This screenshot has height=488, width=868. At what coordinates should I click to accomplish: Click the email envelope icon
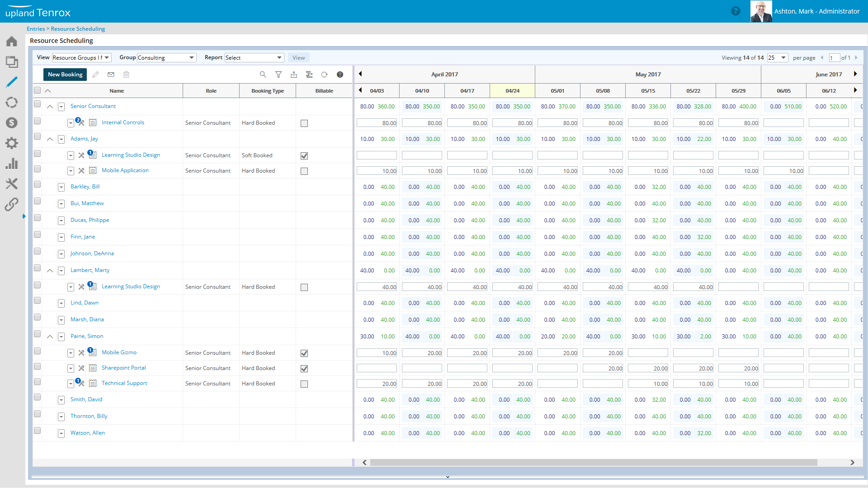point(111,75)
